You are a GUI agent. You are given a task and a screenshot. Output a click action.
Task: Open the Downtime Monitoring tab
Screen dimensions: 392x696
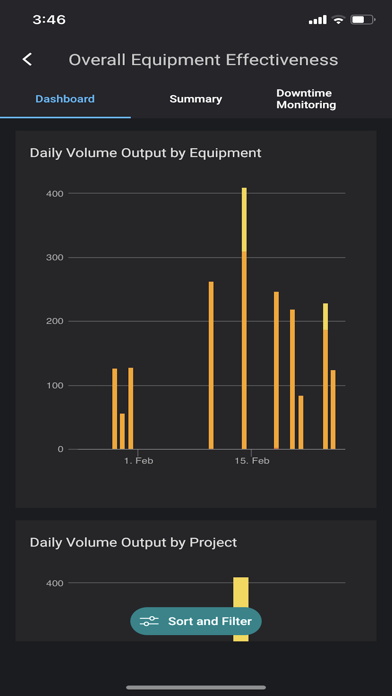click(x=306, y=99)
